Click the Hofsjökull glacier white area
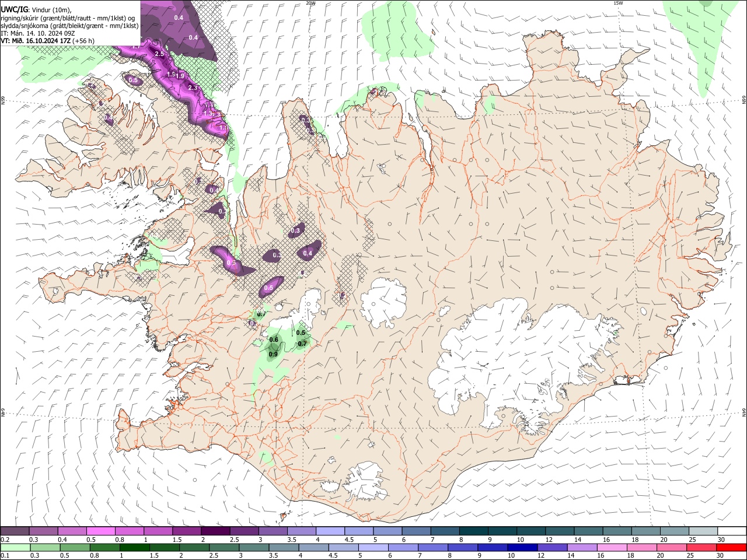747x560 pixels. (383, 302)
